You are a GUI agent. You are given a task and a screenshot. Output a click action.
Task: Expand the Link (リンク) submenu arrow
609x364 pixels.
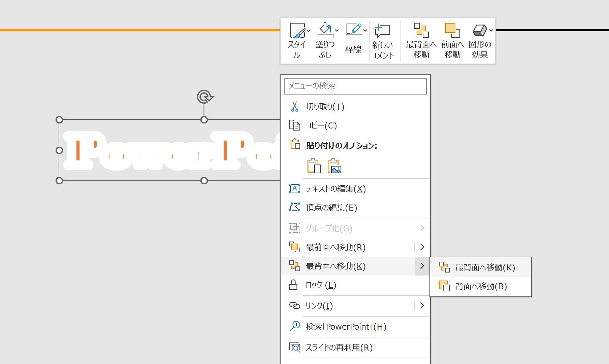pyautogui.click(x=422, y=306)
